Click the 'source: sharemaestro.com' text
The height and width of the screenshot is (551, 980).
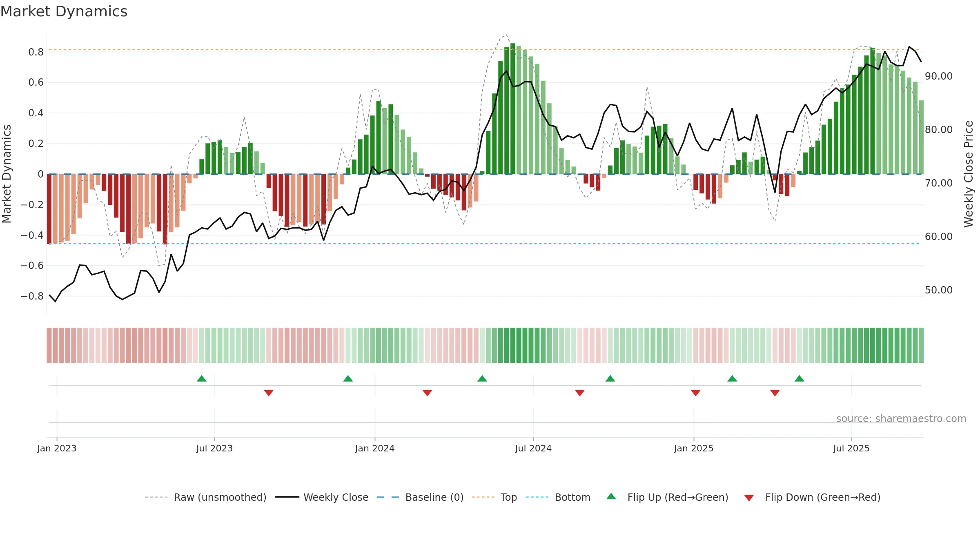pos(901,419)
